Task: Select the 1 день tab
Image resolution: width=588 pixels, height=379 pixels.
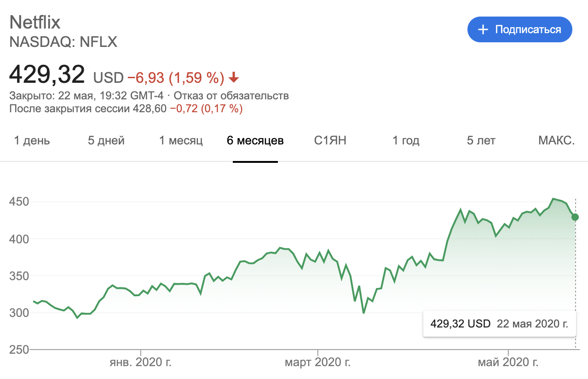Action: (32, 141)
